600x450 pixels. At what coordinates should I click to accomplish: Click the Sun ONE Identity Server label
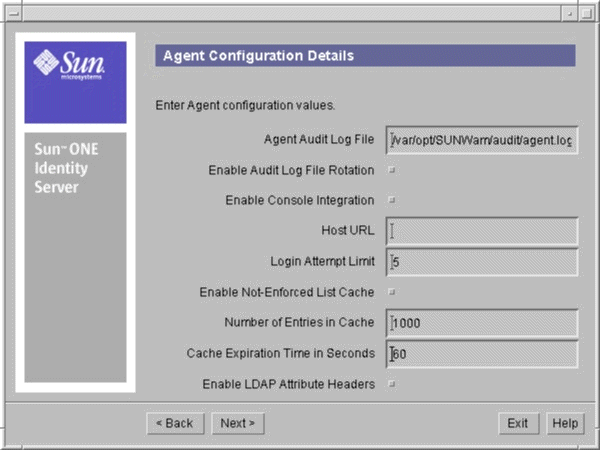click(66, 168)
